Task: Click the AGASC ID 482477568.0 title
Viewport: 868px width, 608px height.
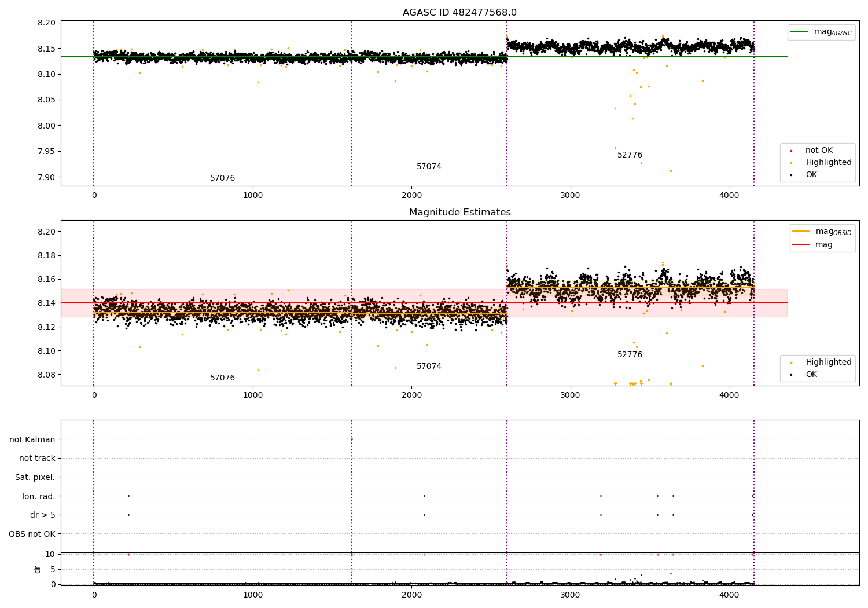Action: pos(459,13)
